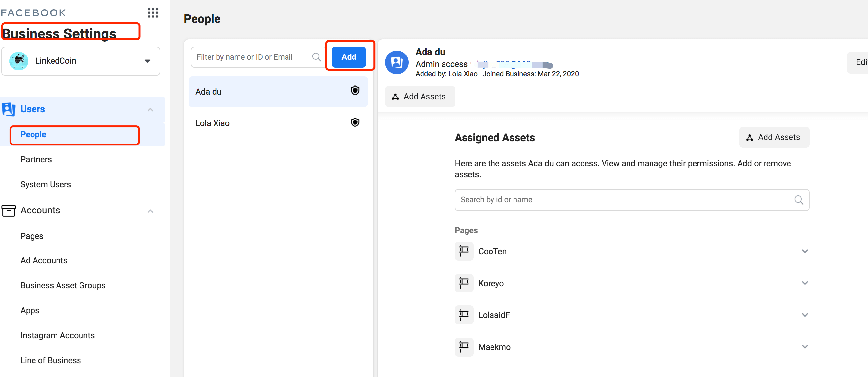Click the Koreyo page flag icon

464,283
